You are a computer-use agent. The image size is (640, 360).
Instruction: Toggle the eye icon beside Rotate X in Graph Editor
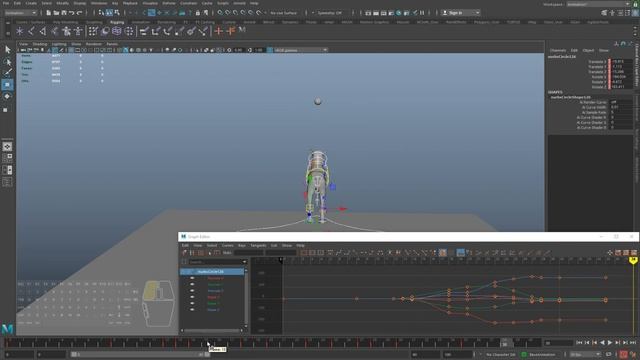(x=192, y=297)
